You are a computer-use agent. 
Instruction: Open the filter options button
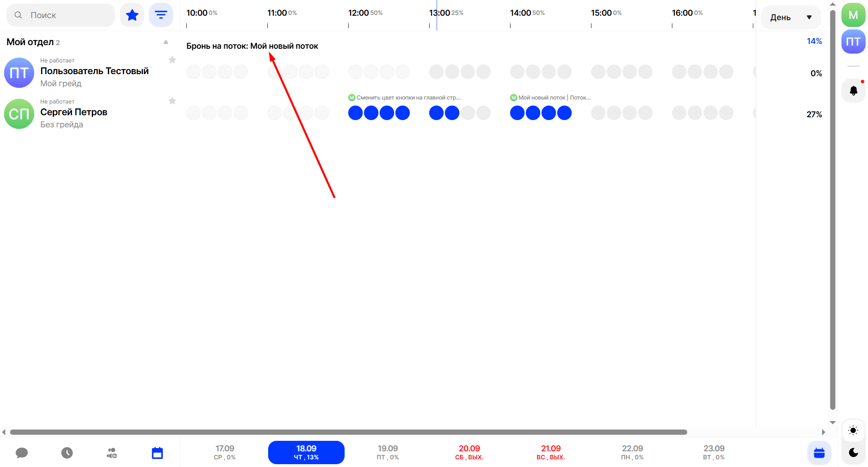pos(161,15)
